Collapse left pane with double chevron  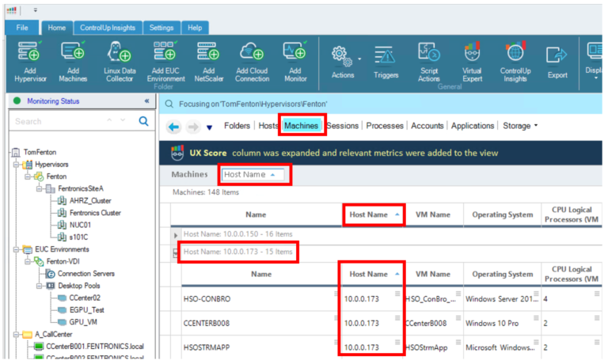[147, 101]
